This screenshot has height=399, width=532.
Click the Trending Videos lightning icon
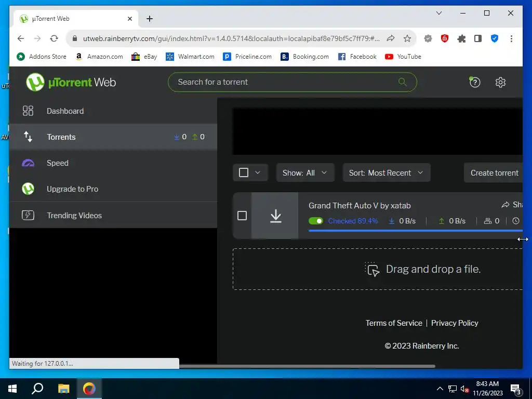tap(28, 215)
